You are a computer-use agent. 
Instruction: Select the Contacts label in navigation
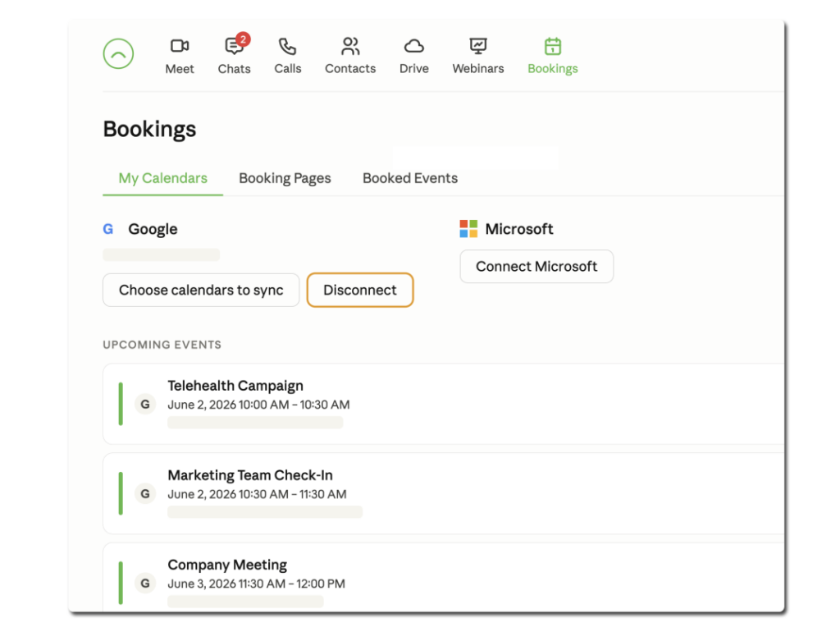point(350,69)
